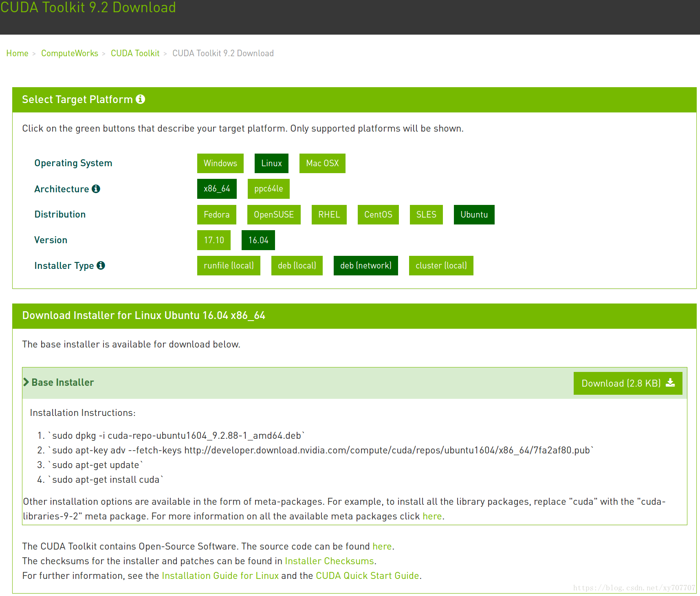Go to the Home breadcrumb
The width and height of the screenshot is (700, 596).
point(18,53)
